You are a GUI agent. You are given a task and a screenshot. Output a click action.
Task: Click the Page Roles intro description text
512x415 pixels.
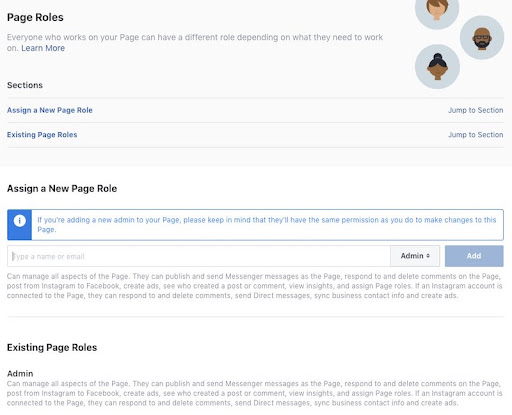click(x=195, y=42)
